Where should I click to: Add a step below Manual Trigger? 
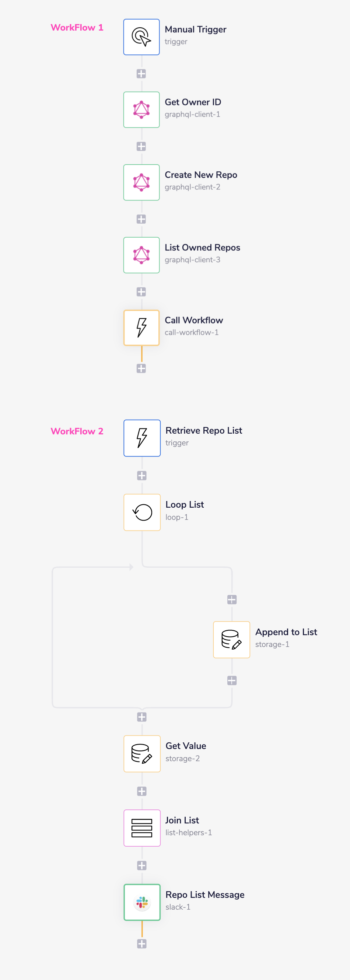click(x=141, y=73)
